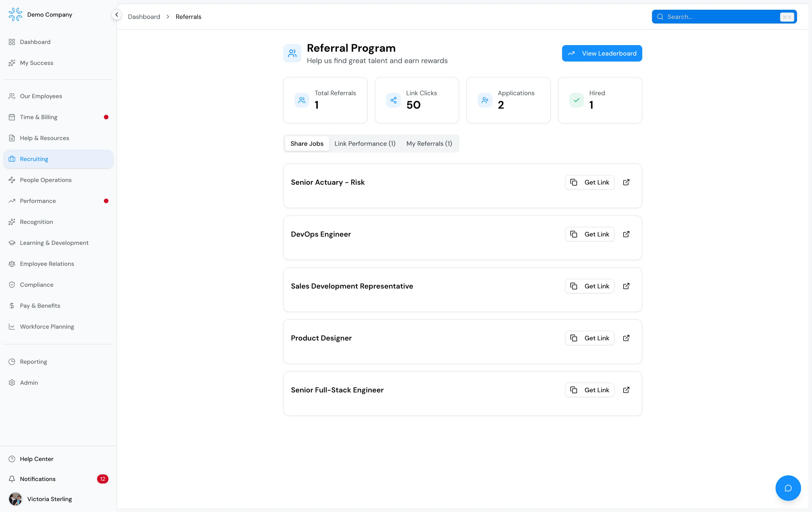Expand the Dashboard breadcrumb chevron
812x512 pixels.
(168, 17)
